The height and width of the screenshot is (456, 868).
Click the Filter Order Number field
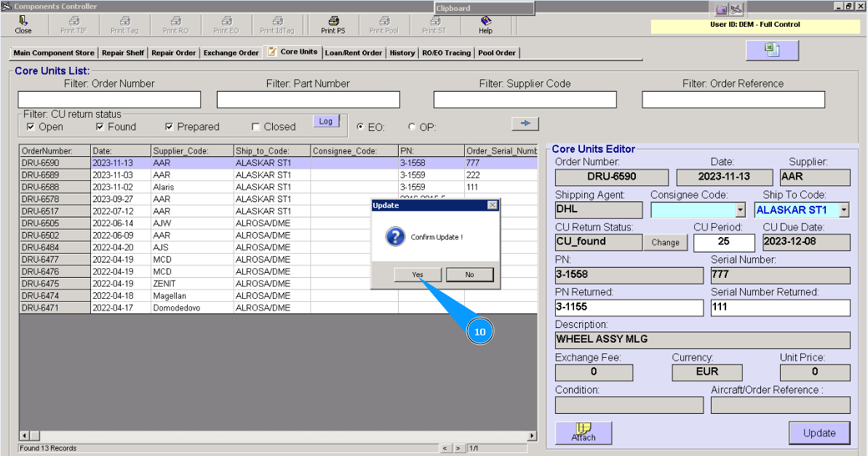click(109, 100)
